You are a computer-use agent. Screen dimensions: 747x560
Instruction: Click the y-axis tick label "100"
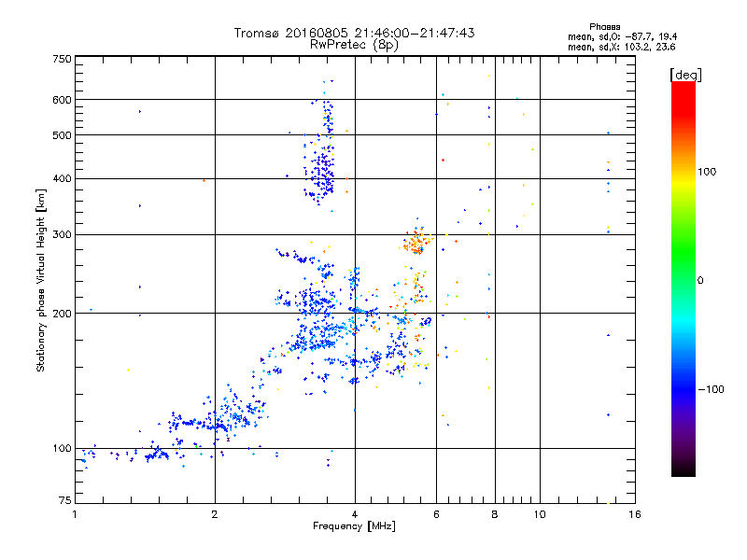(x=62, y=449)
